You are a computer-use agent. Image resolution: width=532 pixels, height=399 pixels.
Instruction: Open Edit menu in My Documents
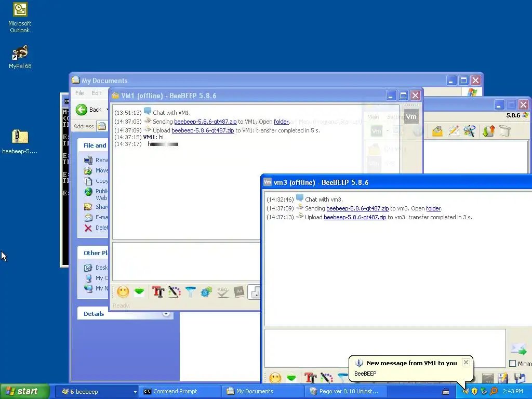[96, 93]
